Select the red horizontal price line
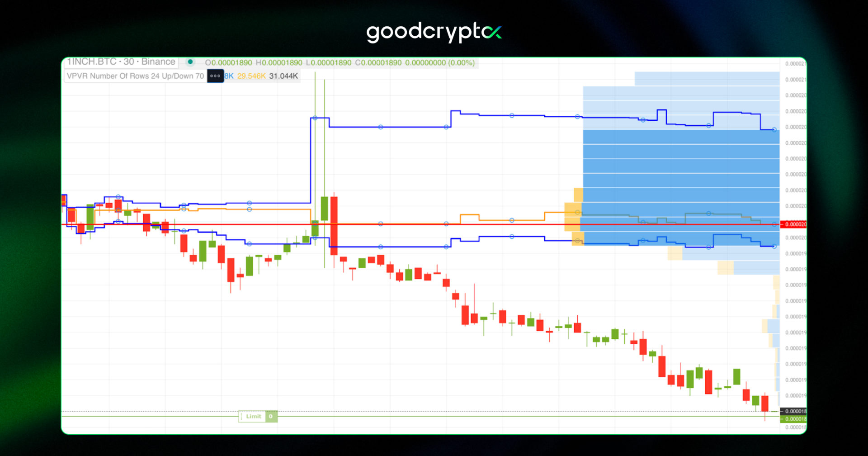 click(420, 224)
